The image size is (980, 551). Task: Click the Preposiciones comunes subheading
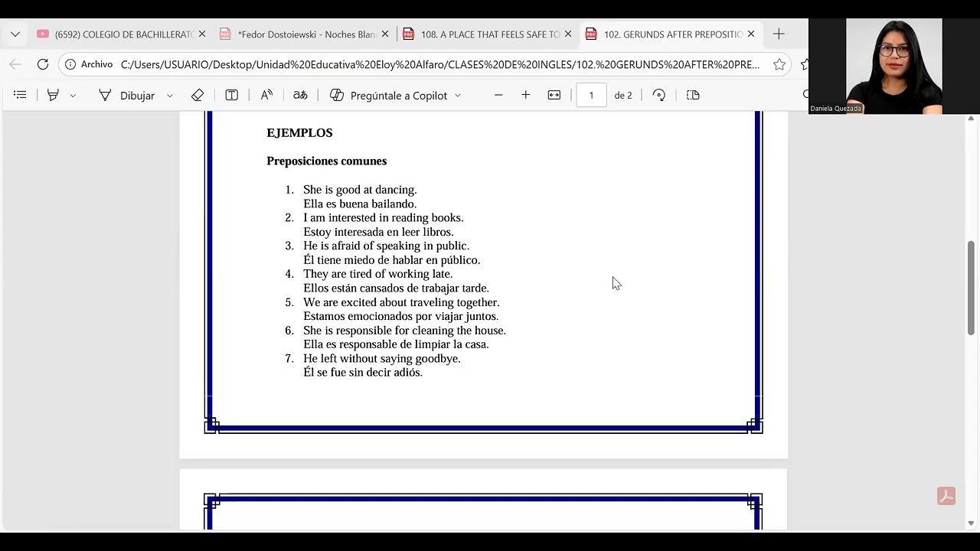327,161
